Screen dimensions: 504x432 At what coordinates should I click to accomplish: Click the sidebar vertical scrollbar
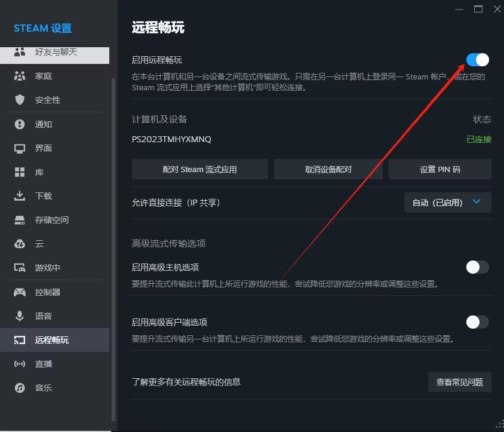coord(113,249)
